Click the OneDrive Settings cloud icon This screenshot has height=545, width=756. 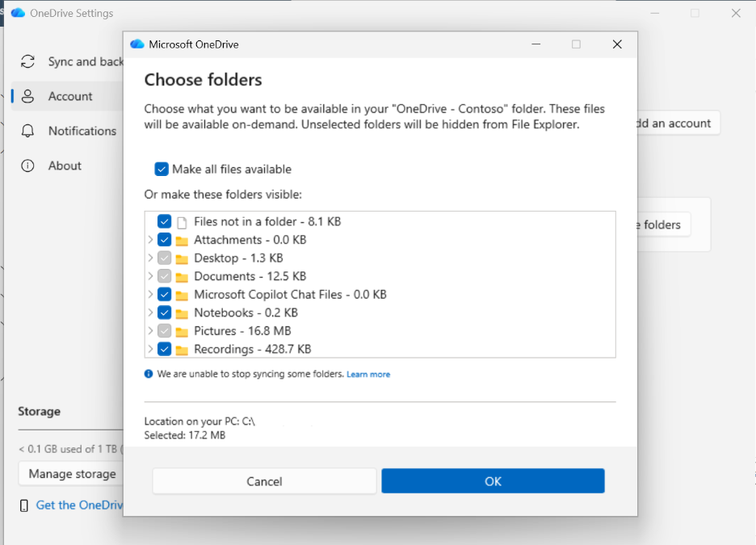(19, 13)
